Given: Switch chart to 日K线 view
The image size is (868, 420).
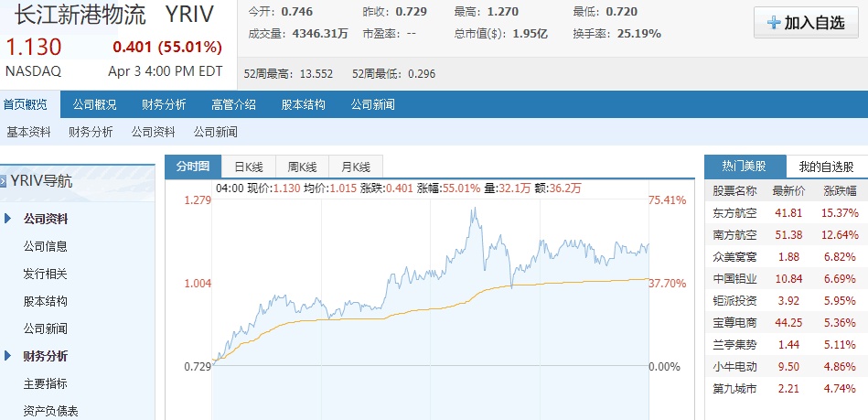Looking at the screenshot, I should click(248, 167).
